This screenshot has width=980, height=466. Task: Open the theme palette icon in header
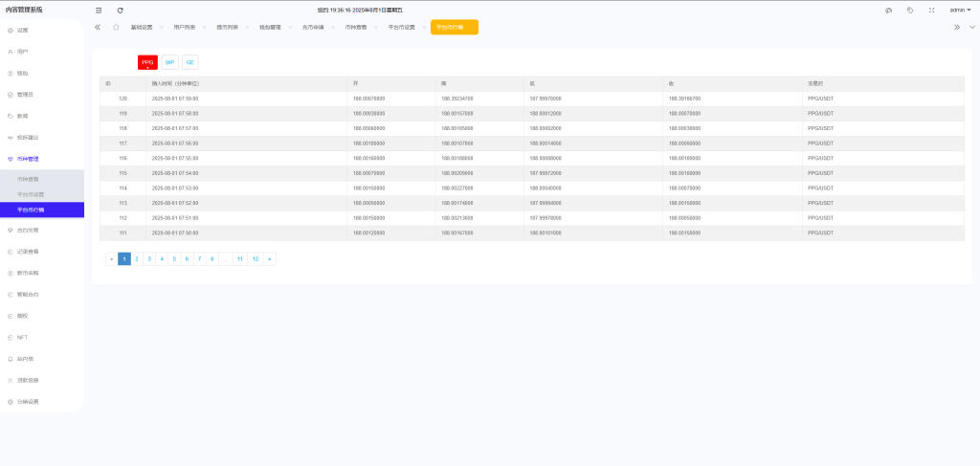click(x=888, y=10)
